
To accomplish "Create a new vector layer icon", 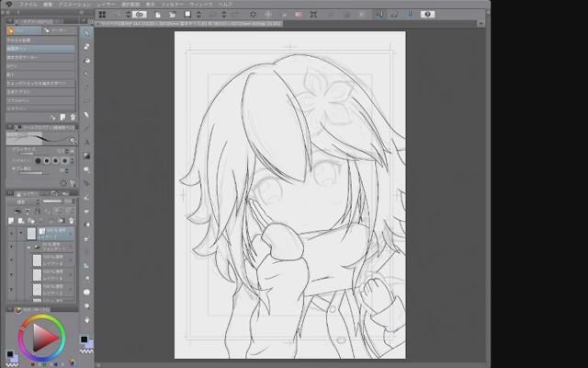I will (21, 221).
